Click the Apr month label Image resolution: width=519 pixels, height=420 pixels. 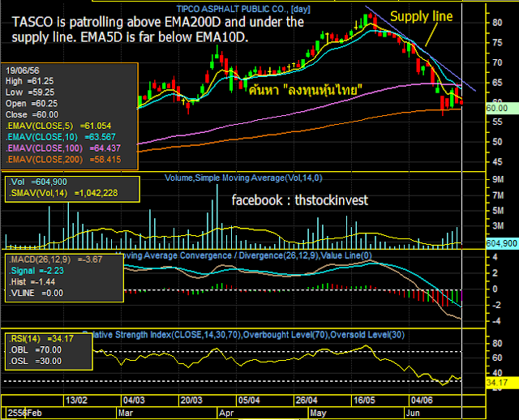tap(226, 413)
